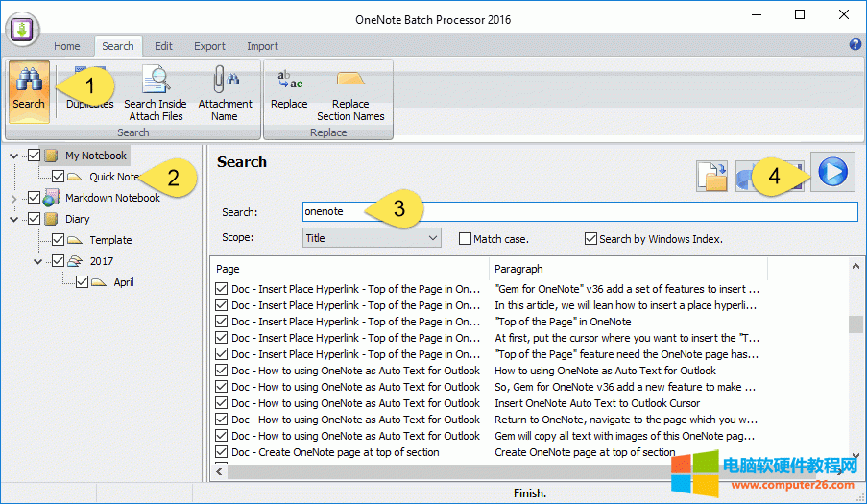Image resolution: width=867 pixels, height=504 pixels.
Task: Switch to the Export ribbon tab
Action: 209,46
